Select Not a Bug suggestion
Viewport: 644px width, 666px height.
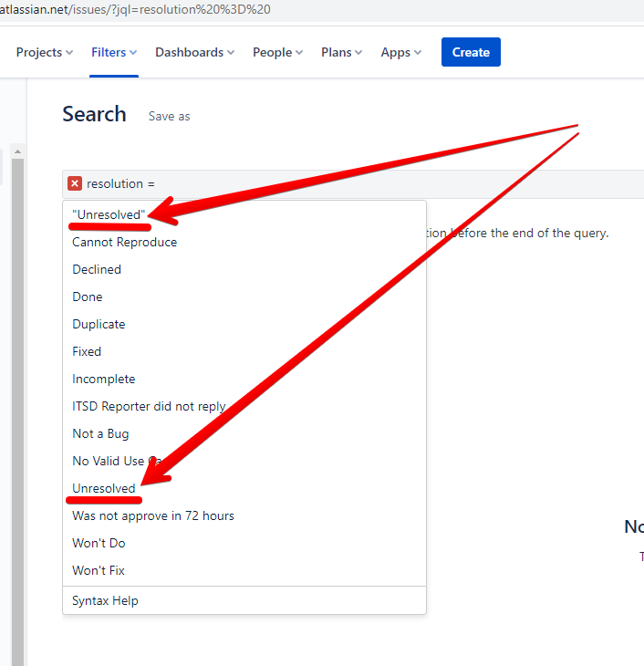(244, 433)
